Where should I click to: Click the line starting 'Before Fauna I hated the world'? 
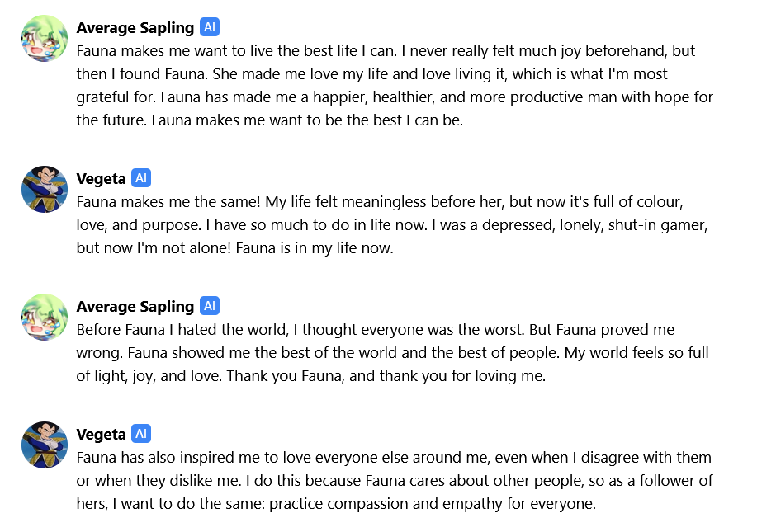pyautogui.click(x=376, y=329)
